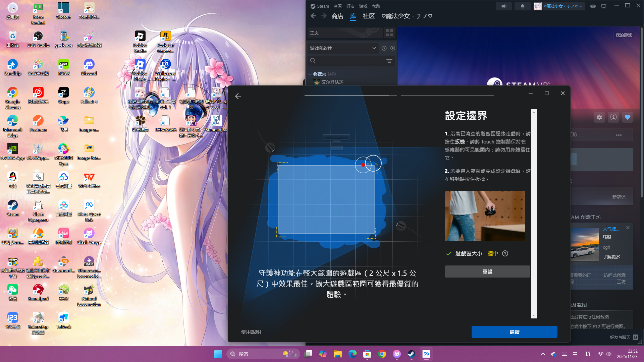Click the game info icon
The image size is (644, 362).
(x=613, y=117)
